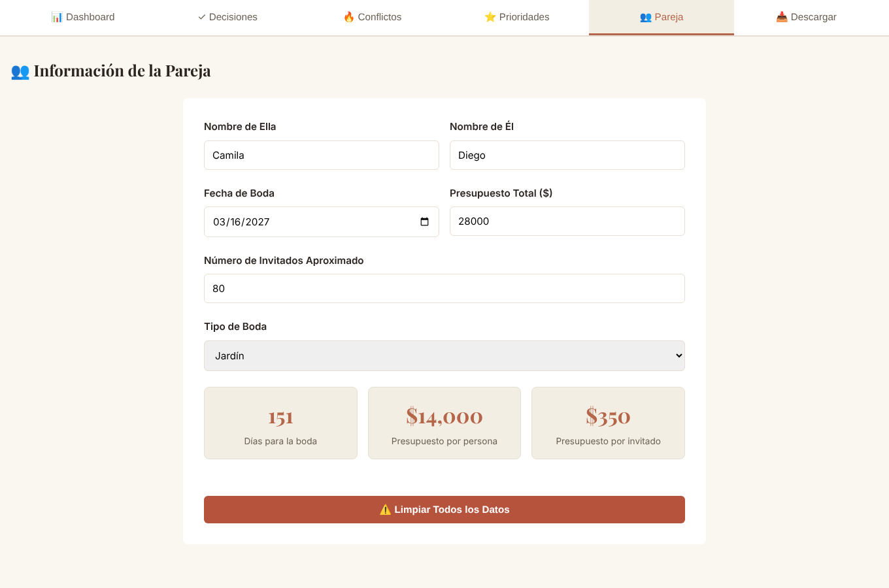Switch to the Decisiones tab

click(227, 17)
